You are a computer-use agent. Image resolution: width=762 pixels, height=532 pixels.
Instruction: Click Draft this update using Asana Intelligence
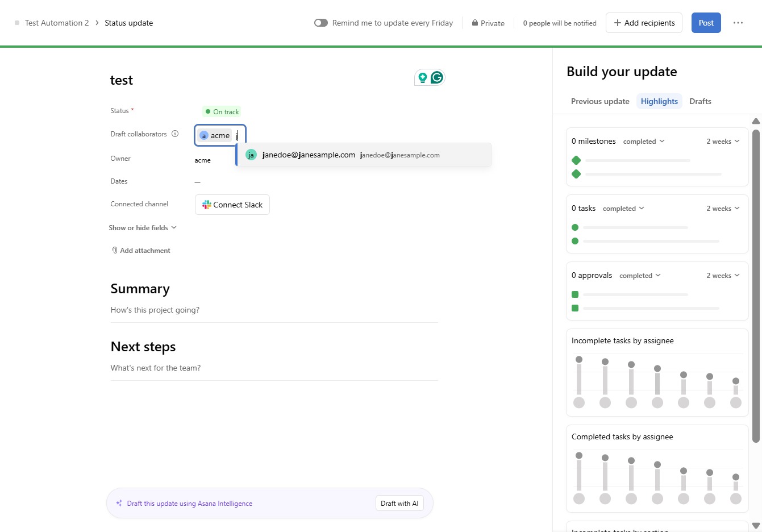190,503
